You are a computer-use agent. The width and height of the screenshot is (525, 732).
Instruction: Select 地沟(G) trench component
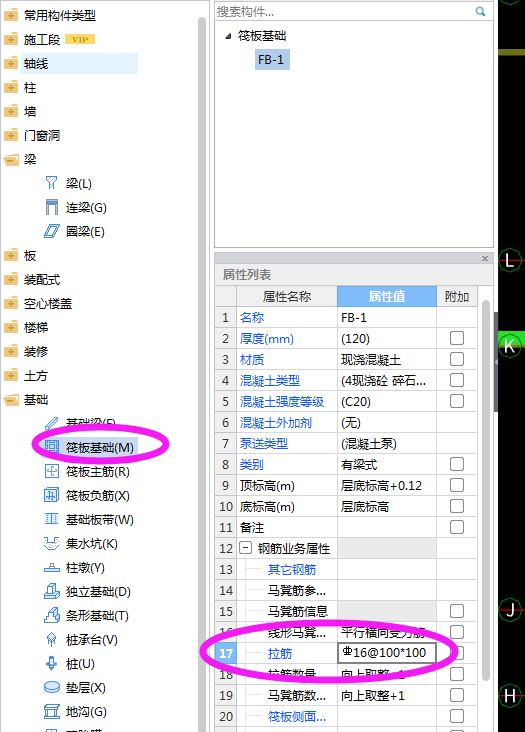(x=86, y=711)
